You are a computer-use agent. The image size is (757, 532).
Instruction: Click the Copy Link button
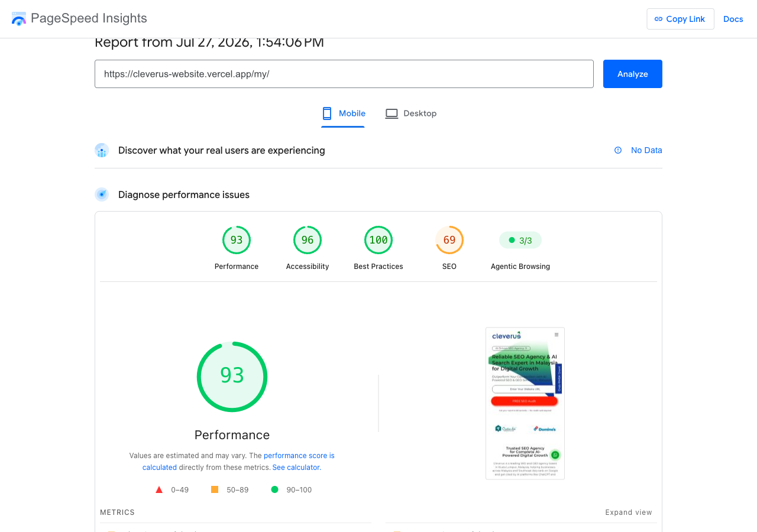(680, 19)
